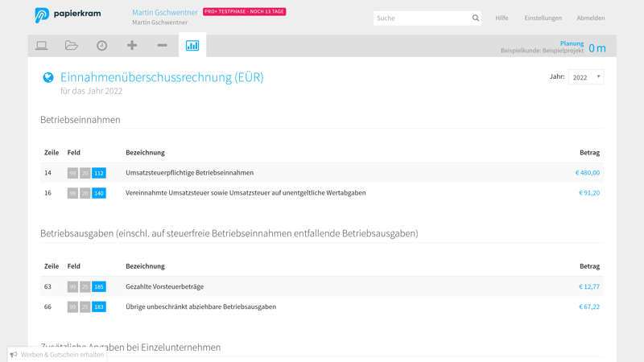
Task: Select the bar chart reports icon
Action: tap(192, 46)
